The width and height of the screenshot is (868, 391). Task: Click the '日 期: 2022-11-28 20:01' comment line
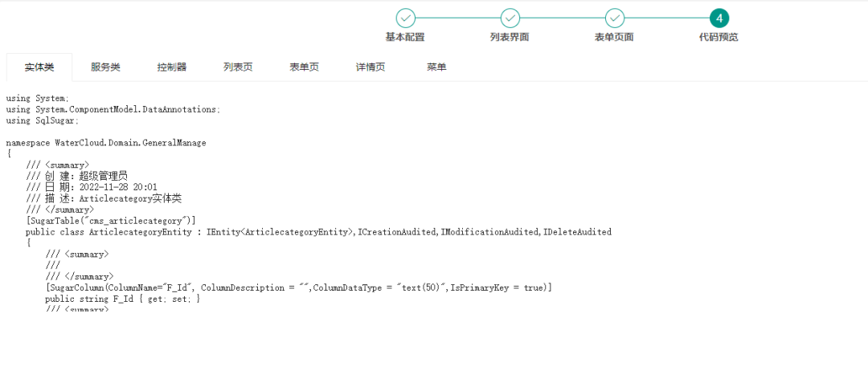(x=92, y=188)
